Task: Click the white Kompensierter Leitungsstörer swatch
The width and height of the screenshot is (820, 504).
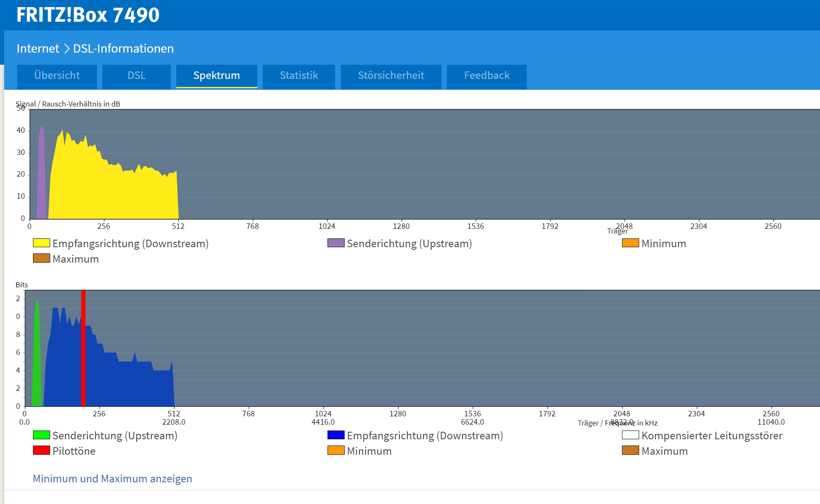Action: (630, 435)
